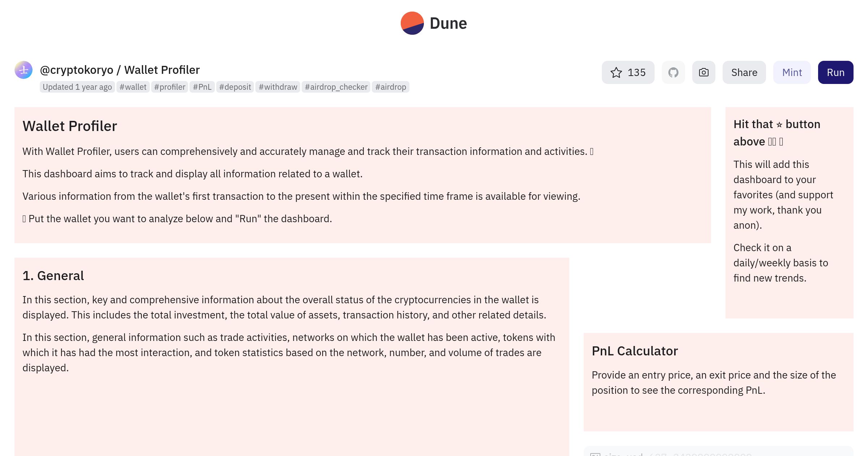
Task: Select the #profiler tag
Action: pyautogui.click(x=170, y=87)
